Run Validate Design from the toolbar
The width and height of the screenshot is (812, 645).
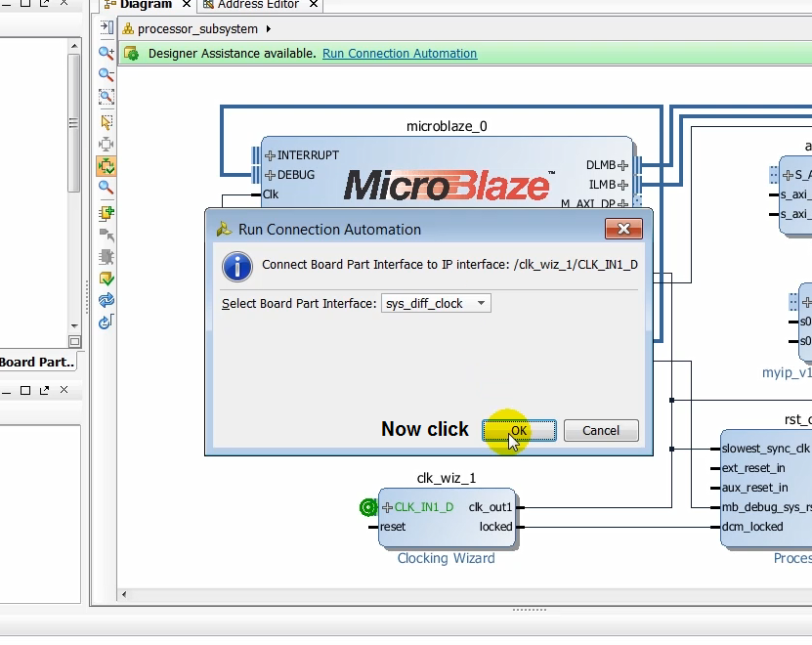tap(106, 277)
